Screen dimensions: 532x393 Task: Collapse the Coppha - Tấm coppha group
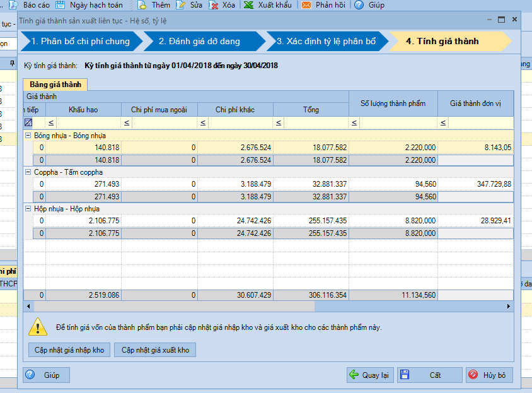(x=28, y=172)
